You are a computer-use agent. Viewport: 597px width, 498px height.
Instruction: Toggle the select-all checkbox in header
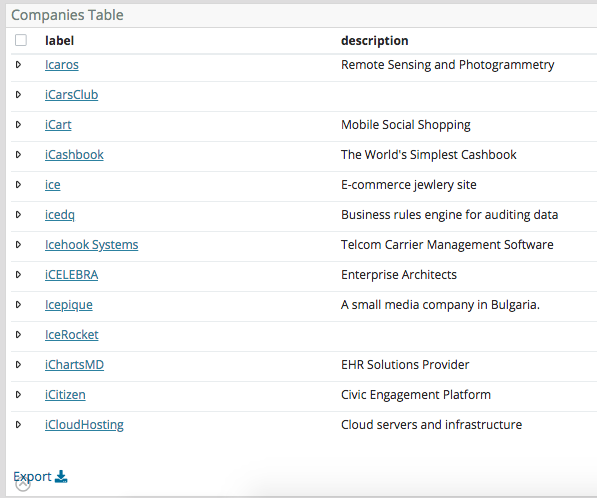pyautogui.click(x=21, y=40)
